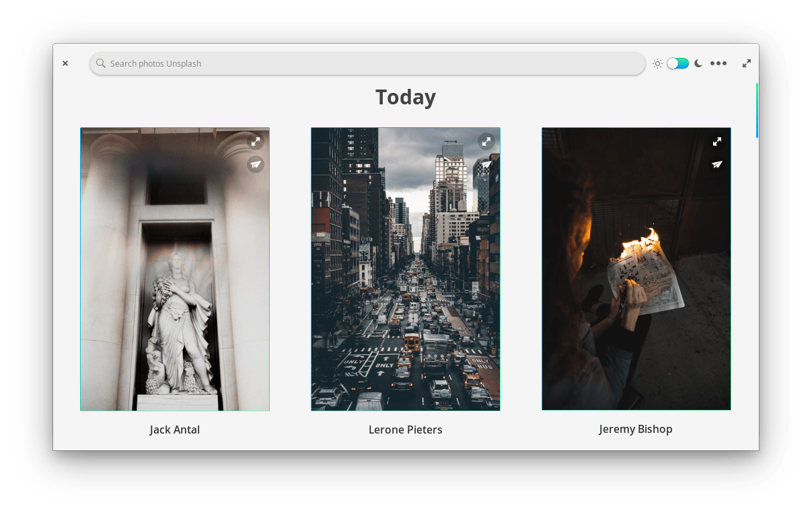812x513 pixels.
Task: Click paper plane icon on statue photo
Action: pos(256,164)
